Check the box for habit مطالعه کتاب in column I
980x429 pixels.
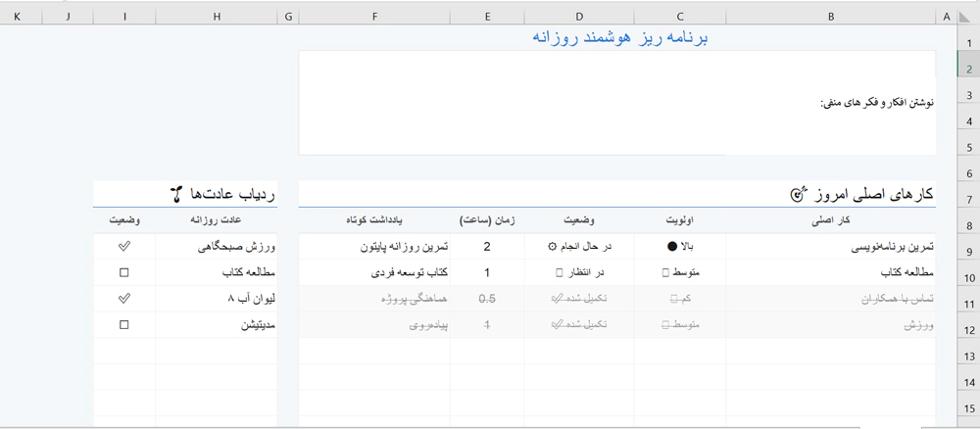coord(123,273)
